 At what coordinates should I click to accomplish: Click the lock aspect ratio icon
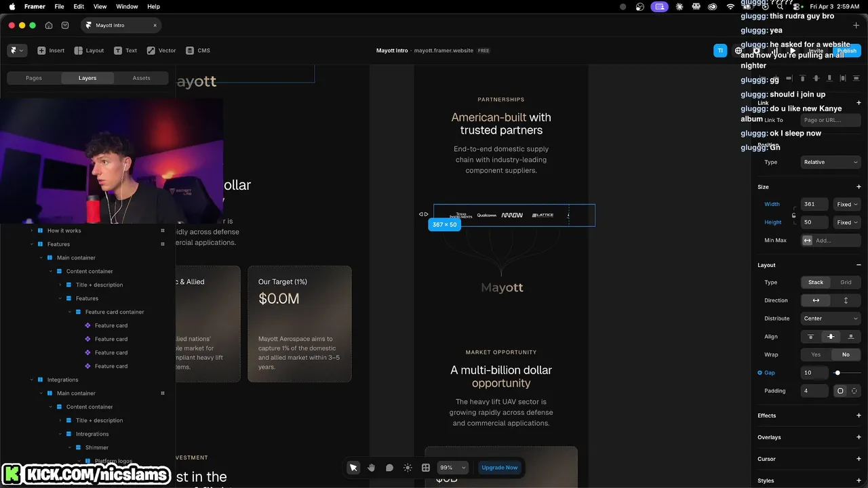(x=793, y=216)
